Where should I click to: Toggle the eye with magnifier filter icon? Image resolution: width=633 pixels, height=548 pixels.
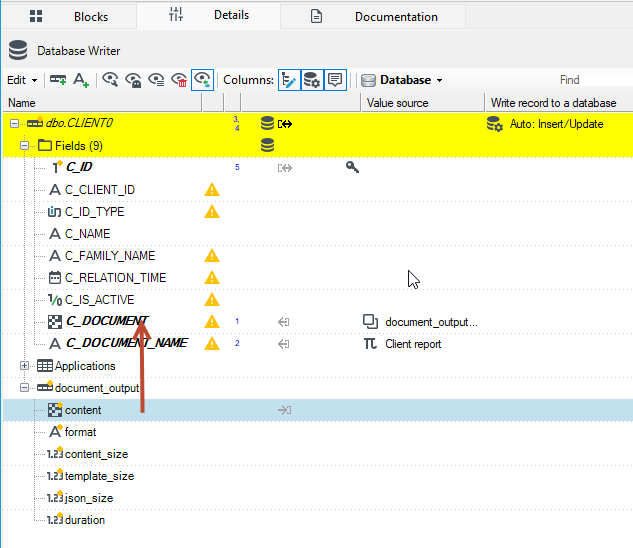tap(110, 80)
